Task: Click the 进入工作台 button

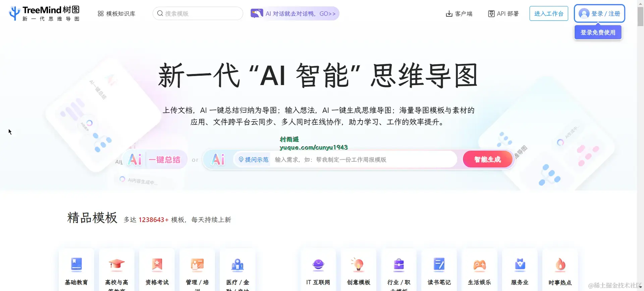Action: pyautogui.click(x=549, y=13)
